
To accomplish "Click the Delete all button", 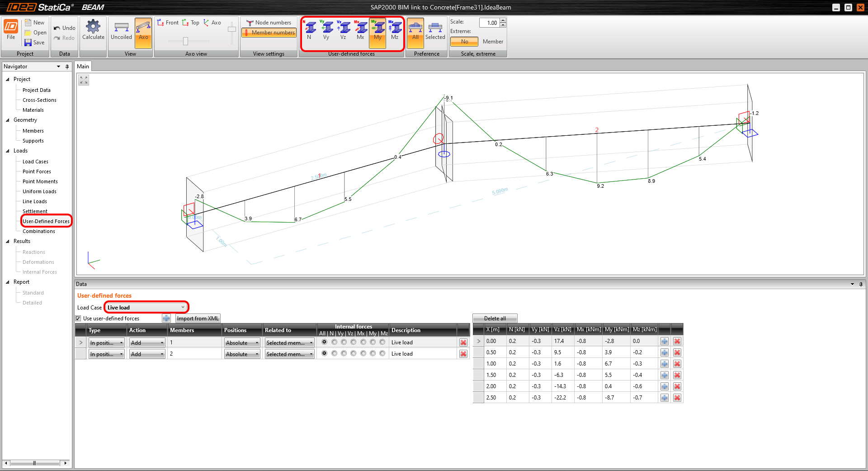I will click(495, 318).
